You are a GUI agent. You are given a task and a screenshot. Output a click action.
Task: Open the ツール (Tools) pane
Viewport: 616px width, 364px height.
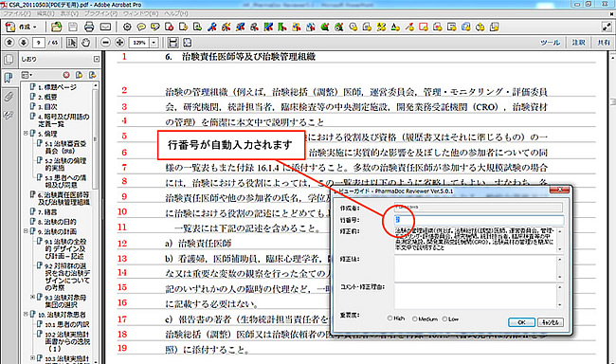550,43
